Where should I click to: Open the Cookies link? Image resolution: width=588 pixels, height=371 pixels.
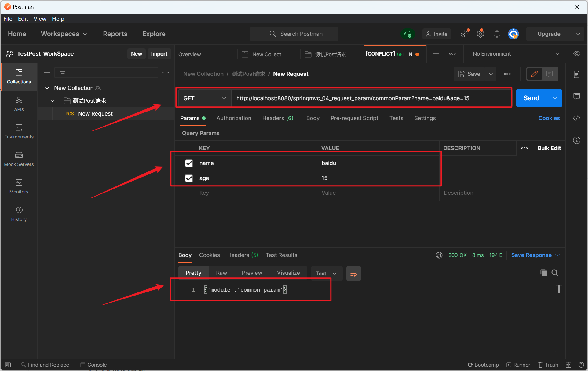[x=549, y=118]
